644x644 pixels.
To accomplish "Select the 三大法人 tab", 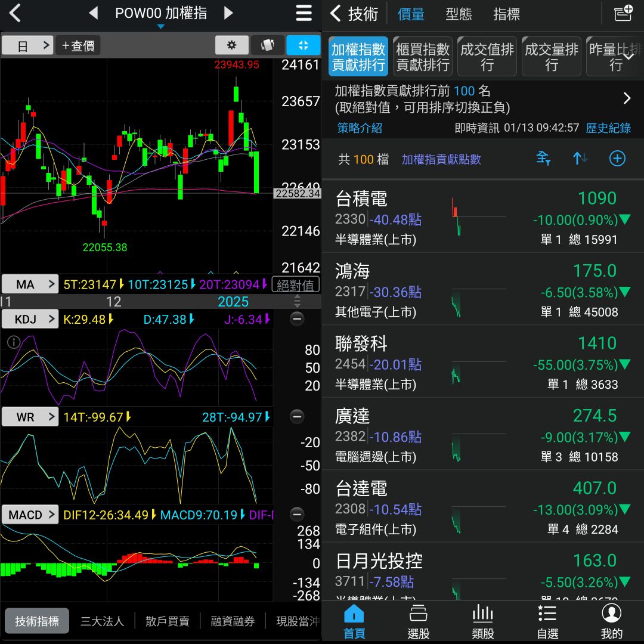I will (x=102, y=621).
